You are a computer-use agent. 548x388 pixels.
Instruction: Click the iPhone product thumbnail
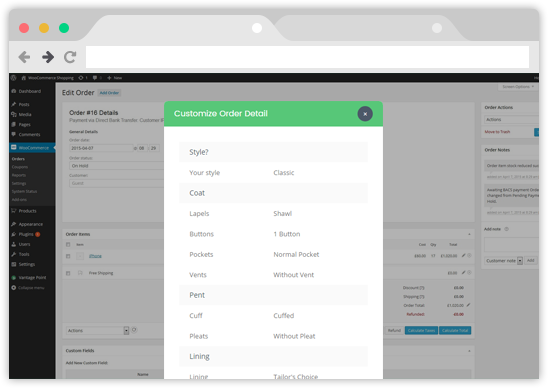80,256
